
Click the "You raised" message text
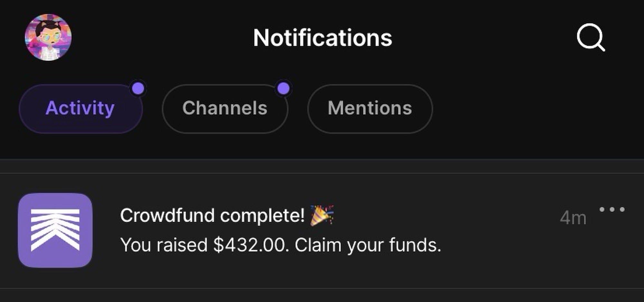coord(164,245)
